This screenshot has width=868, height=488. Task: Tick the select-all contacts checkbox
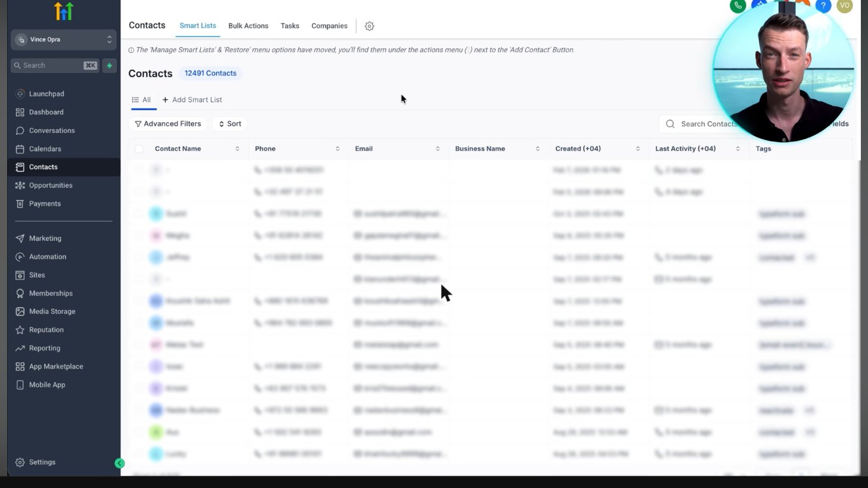coord(139,149)
